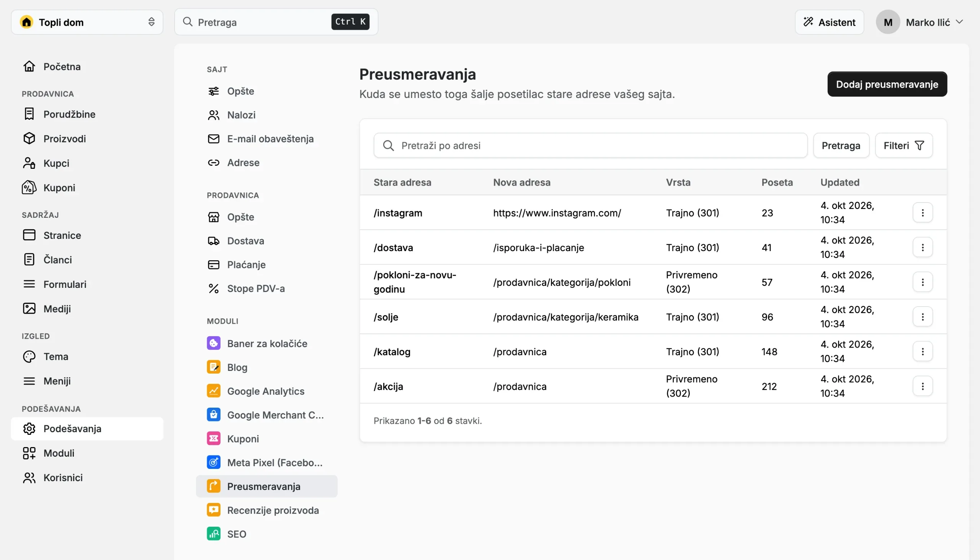
Task: Click the Dodaj preusmeravanje button
Action: [887, 84]
